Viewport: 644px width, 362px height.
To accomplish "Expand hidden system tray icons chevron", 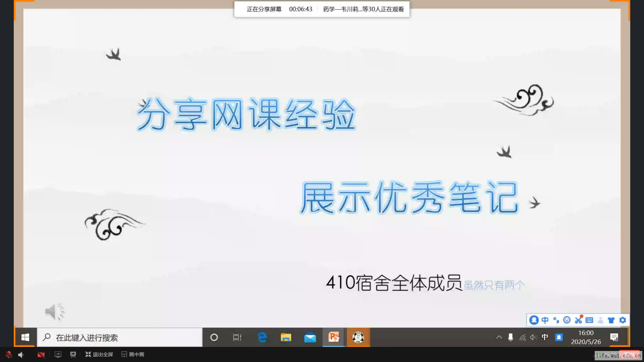I will coord(499,338).
